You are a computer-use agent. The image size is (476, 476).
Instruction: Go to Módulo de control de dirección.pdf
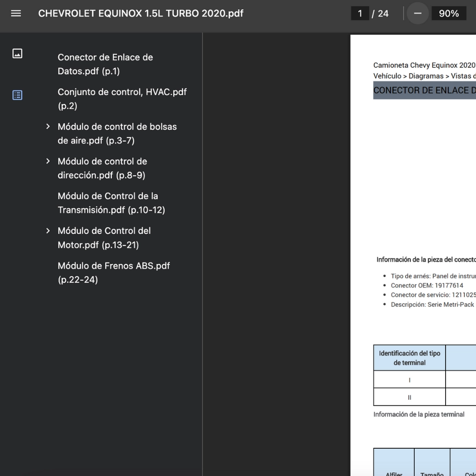(x=102, y=168)
